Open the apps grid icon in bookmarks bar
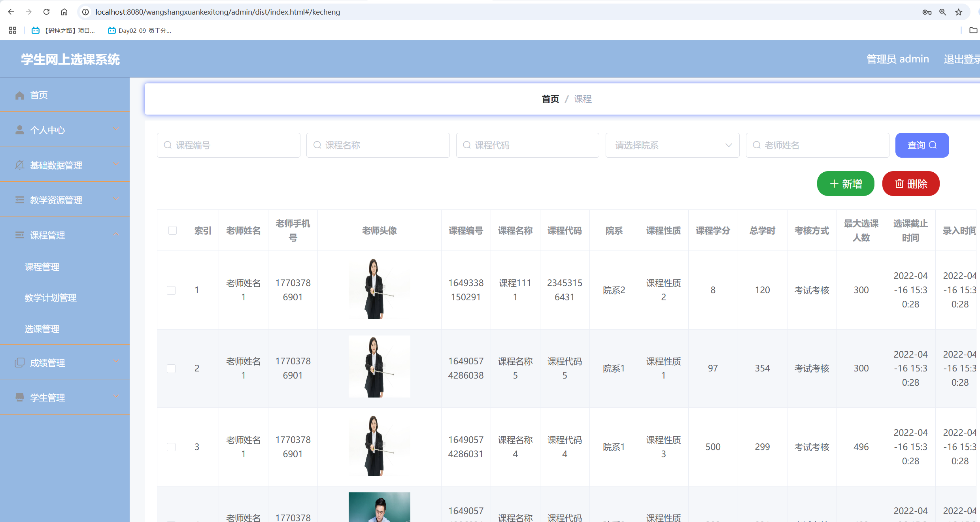980x522 pixels. point(13,30)
